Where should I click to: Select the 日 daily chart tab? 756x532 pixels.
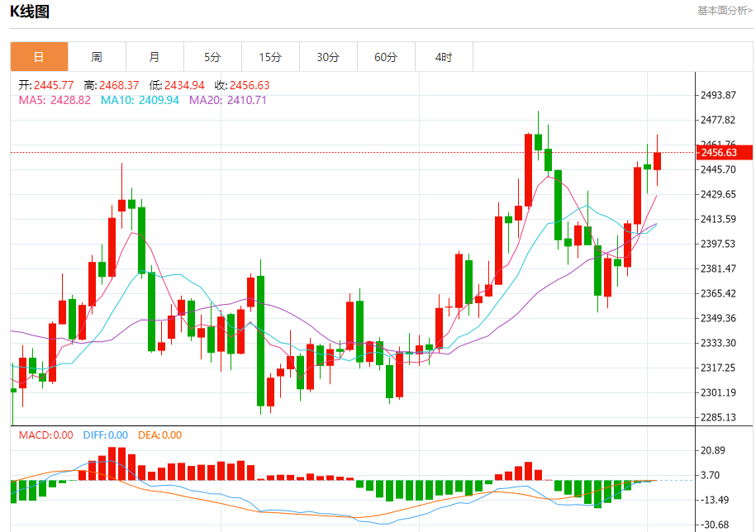tap(39, 57)
